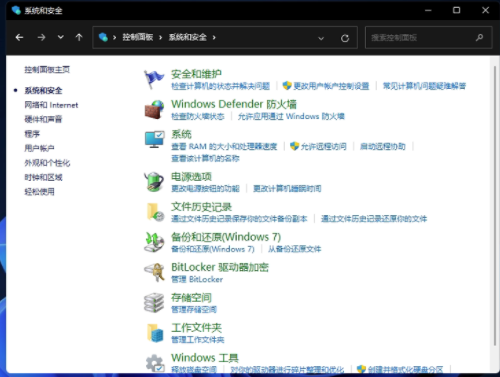500x377 pixels.
Task: Expand the chevron after 控制面板 breadcrumb
Action: [x=161, y=38]
